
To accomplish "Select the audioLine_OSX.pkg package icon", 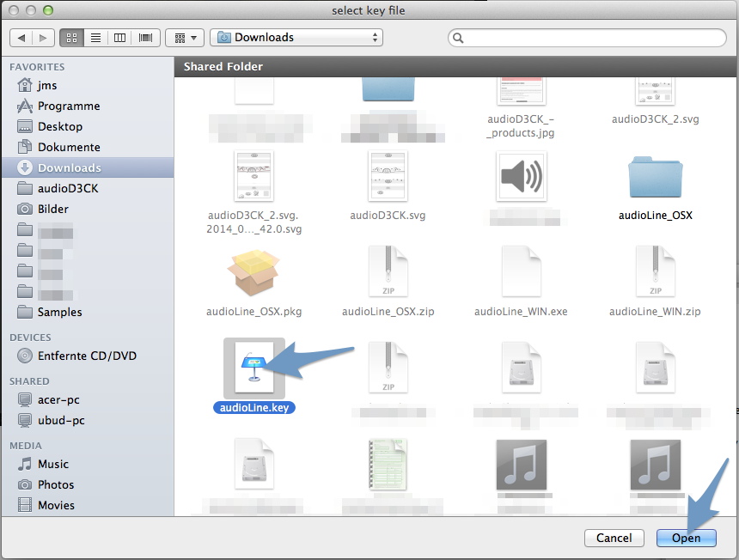I will pos(253,271).
